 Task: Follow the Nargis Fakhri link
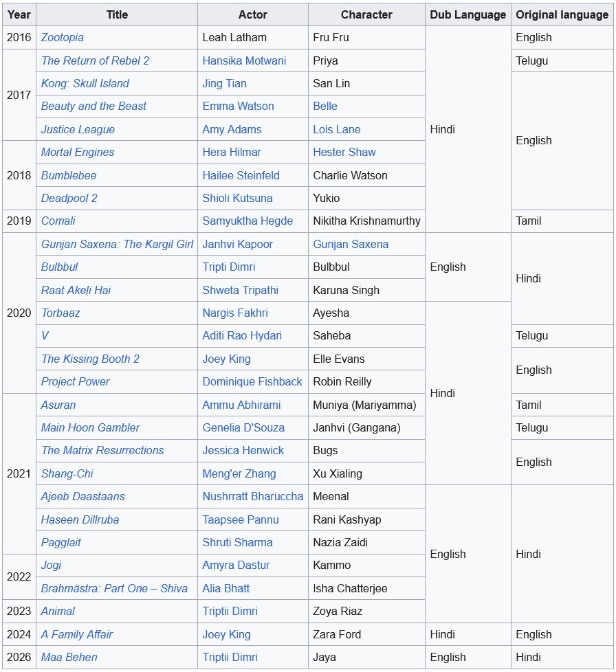tap(235, 313)
